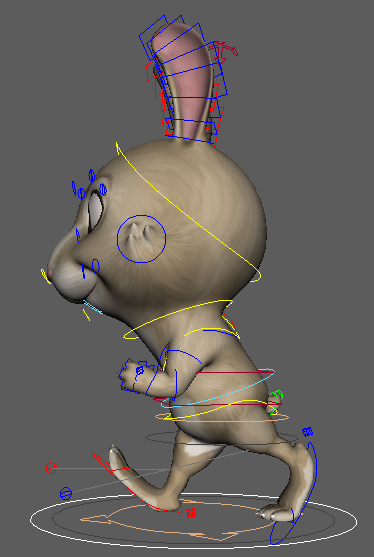Select the blue eyebrow control above eye

(x=91, y=175)
